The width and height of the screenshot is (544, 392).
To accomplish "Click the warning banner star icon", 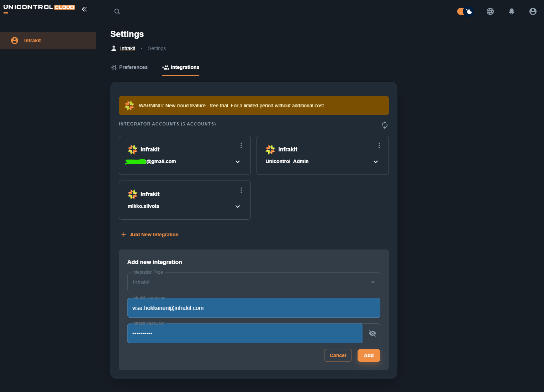I will click(x=130, y=106).
